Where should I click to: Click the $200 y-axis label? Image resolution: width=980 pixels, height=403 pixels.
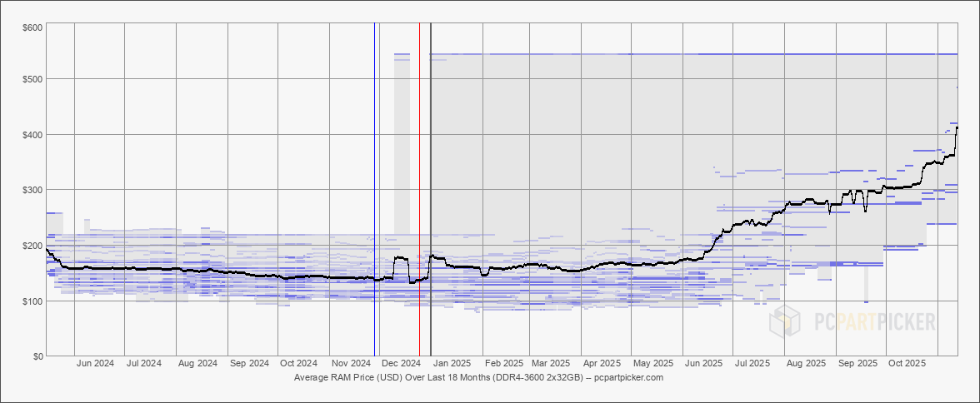[33, 246]
